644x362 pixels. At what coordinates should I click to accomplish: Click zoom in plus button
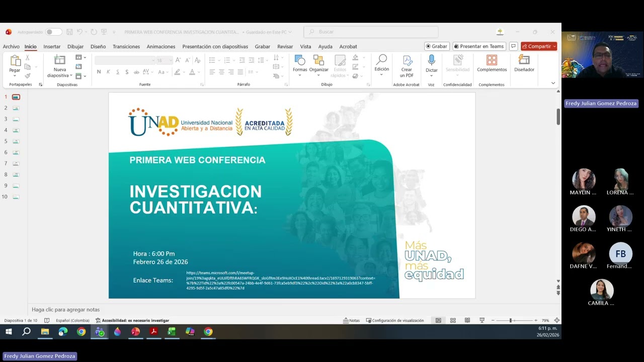[535, 320]
